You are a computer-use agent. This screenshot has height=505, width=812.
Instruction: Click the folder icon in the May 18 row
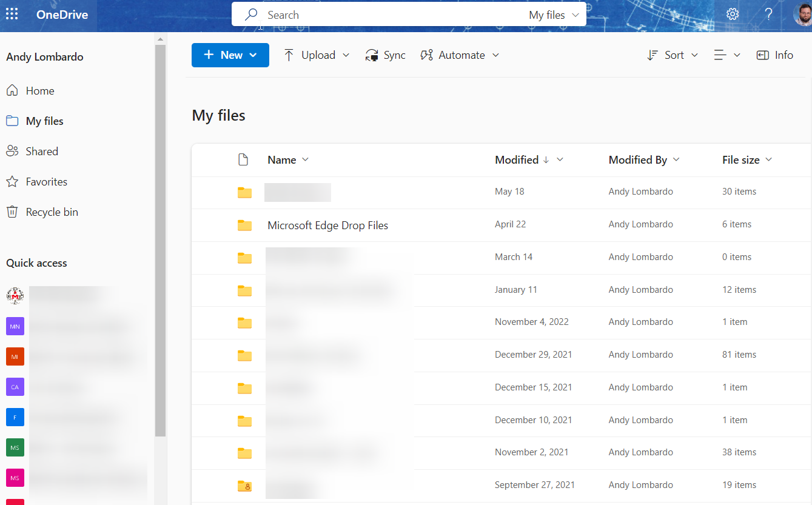[244, 193]
